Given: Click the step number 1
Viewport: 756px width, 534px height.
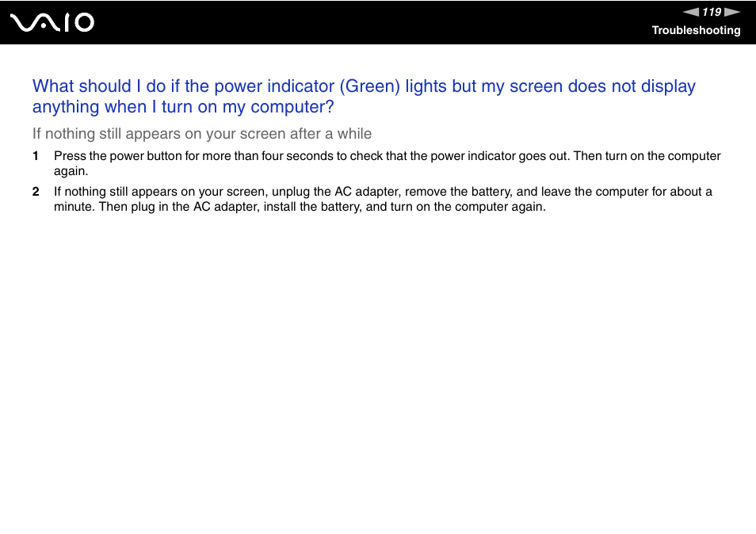Looking at the screenshot, I should pyautogui.click(x=35, y=156).
